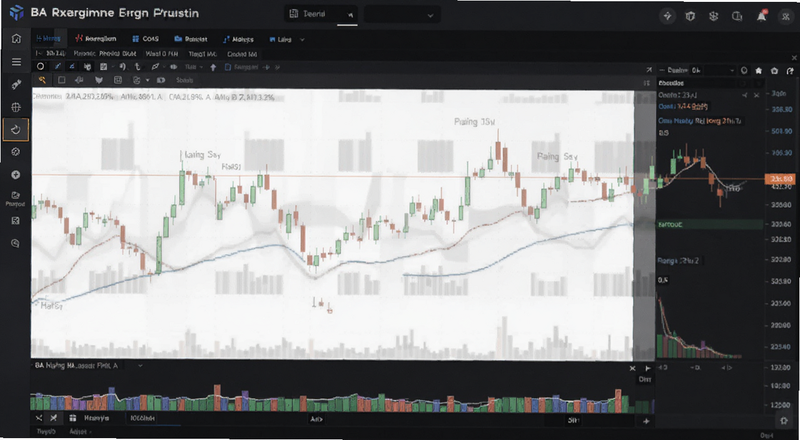Expand chevron after the Lairs tab

(x=302, y=39)
